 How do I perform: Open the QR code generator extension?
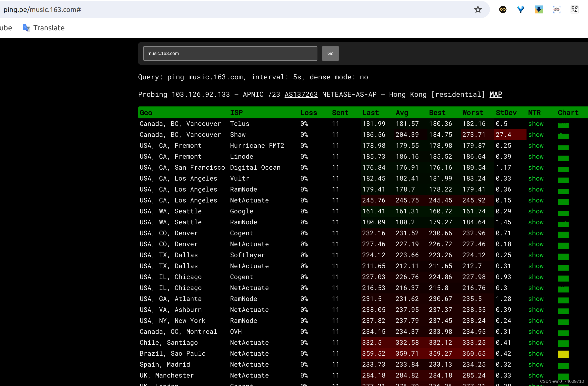tap(575, 9)
